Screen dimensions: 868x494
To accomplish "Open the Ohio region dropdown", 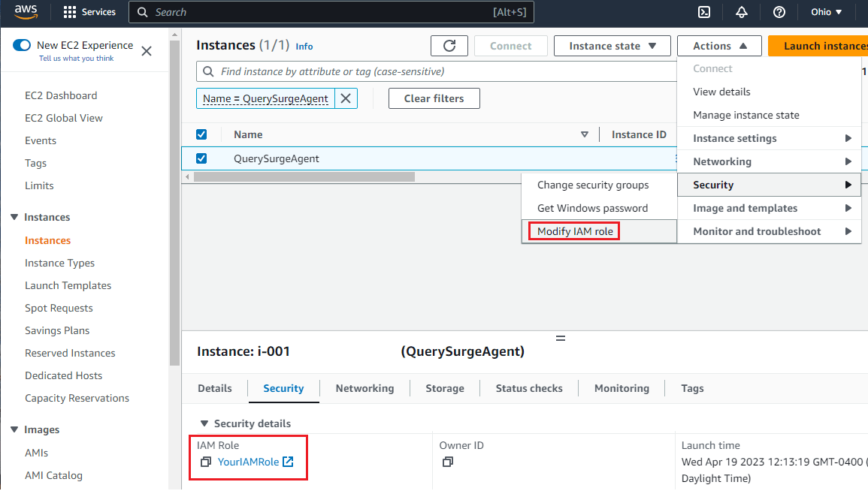I will point(826,12).
